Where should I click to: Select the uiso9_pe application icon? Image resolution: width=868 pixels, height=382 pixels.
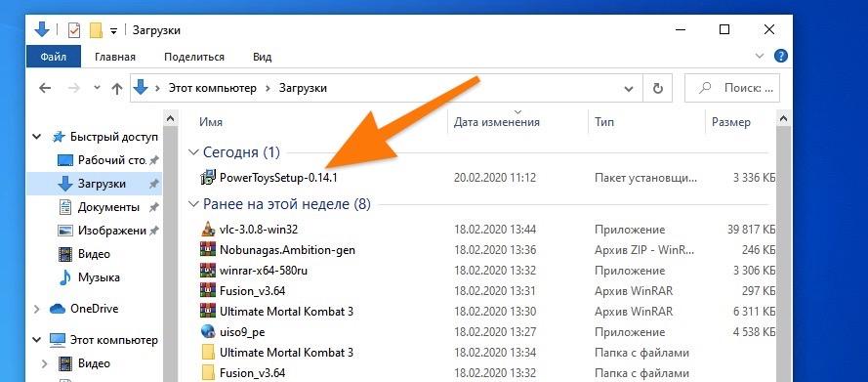(208, 331)
